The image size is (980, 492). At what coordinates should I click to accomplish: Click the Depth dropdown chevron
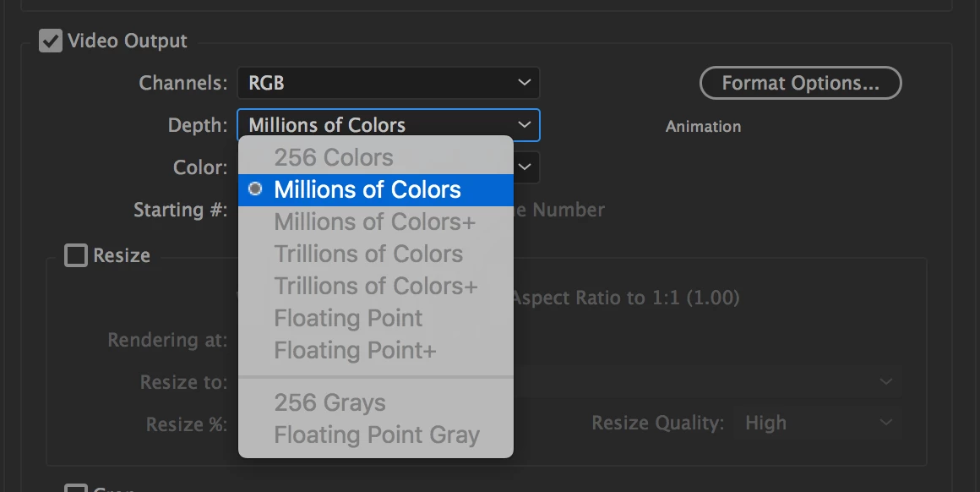[x=525, y=125]
